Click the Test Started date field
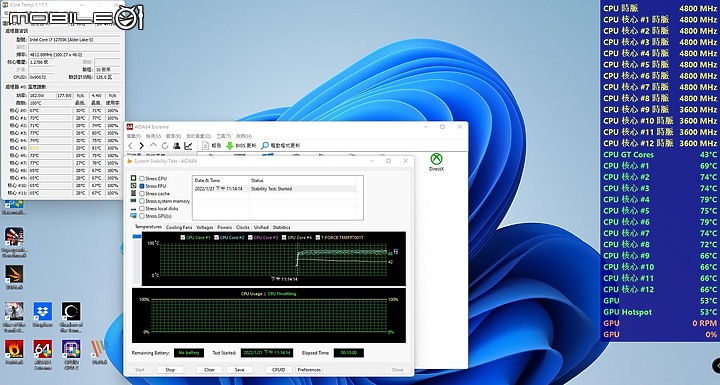 click(x=267, y=353)
